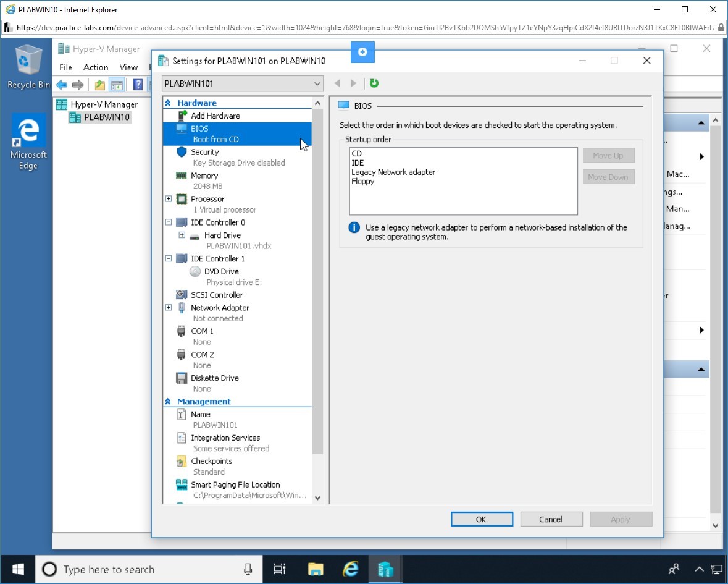728x584 pixels.
Task: Click the Apply button
Action: 621,520
